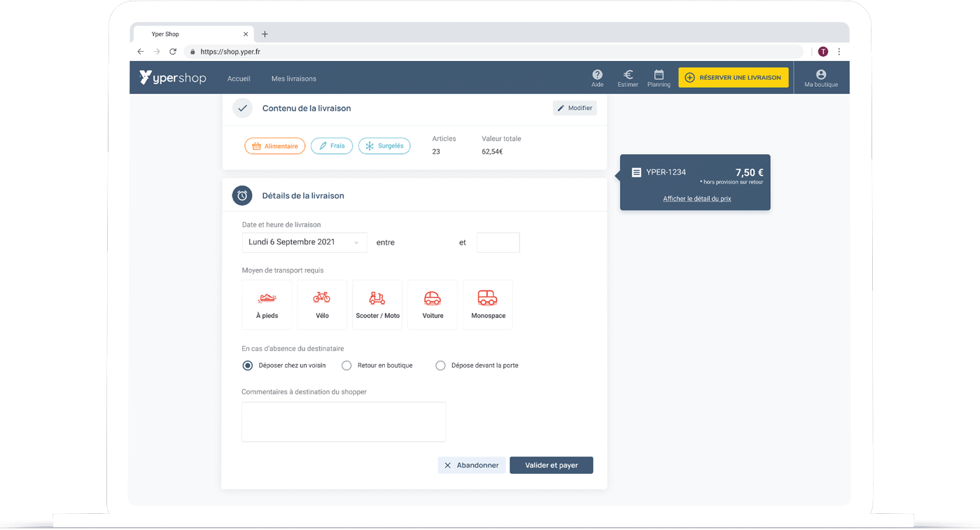
Task: Open Afficher le détail du prix link
Action: pos(696,199)
